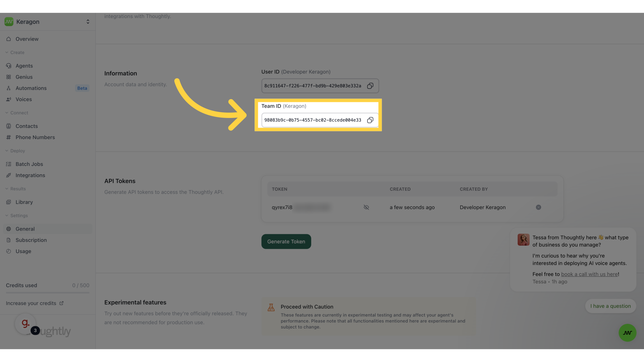The height and width of the screenshot is (362, 644).
Task: Copy the User ID value
Action: (370, 86)
